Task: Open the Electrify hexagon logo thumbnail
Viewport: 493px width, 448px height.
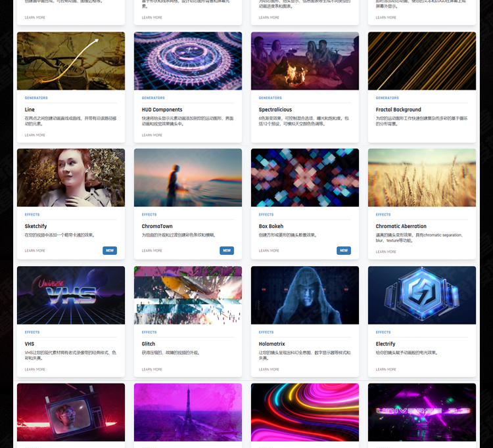Action: point(422,296)
